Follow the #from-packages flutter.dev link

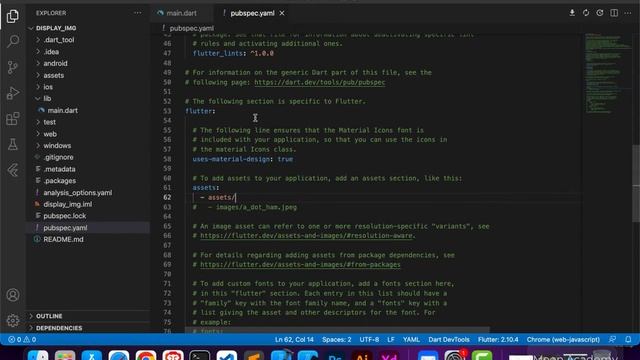tap(300, 264)
